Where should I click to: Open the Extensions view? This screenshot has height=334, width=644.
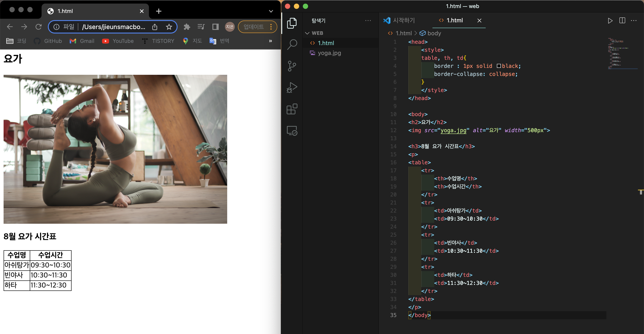(x=292, y=109)
